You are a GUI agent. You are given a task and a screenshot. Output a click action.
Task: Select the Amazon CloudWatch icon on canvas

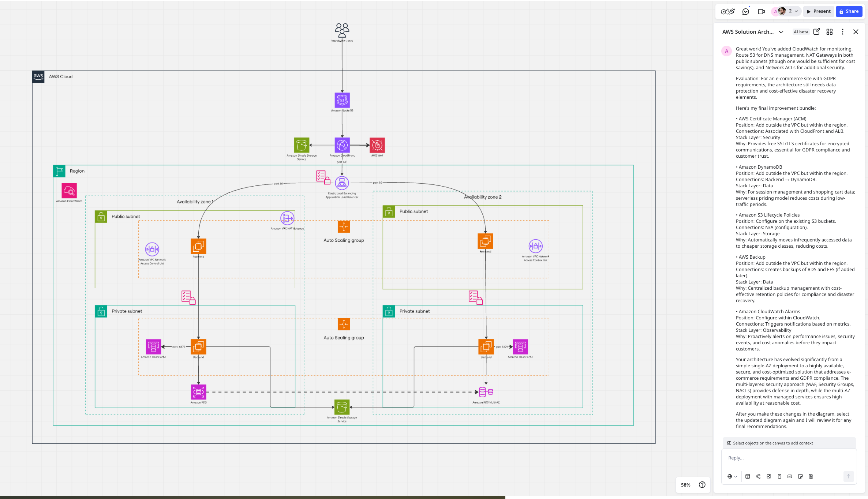(69, 191)
